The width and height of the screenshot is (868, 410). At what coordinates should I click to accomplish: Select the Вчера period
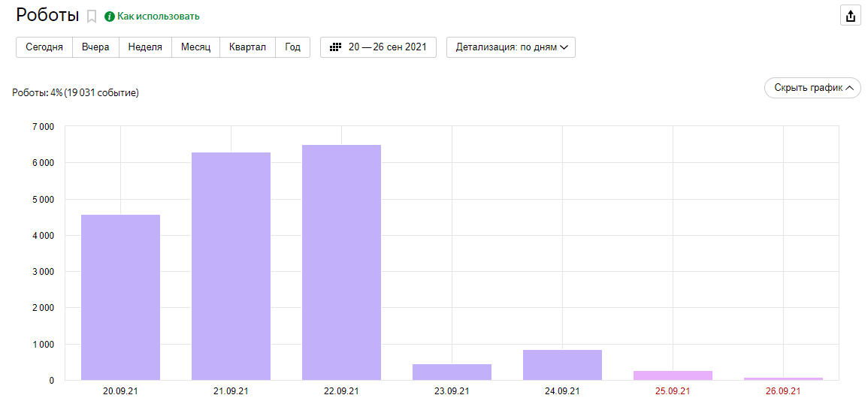click(95, 47)
